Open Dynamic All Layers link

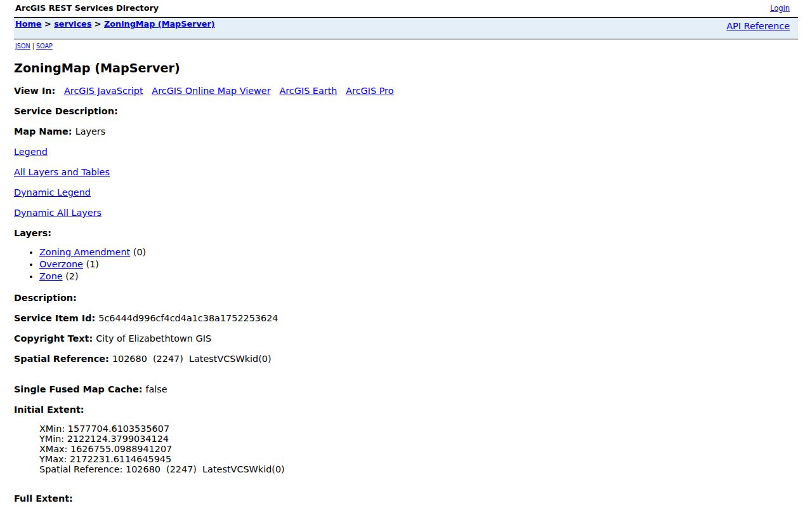58,213
